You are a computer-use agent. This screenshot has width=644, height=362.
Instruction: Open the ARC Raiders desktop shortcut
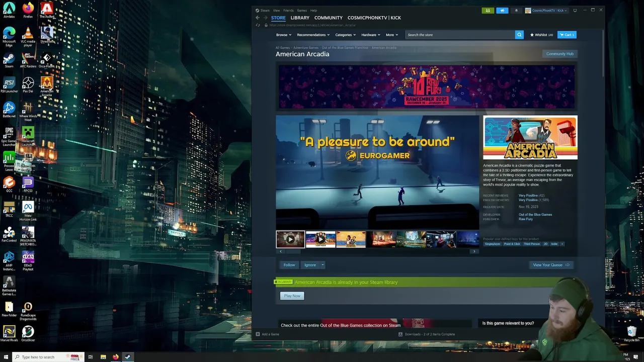coord(28,60)
